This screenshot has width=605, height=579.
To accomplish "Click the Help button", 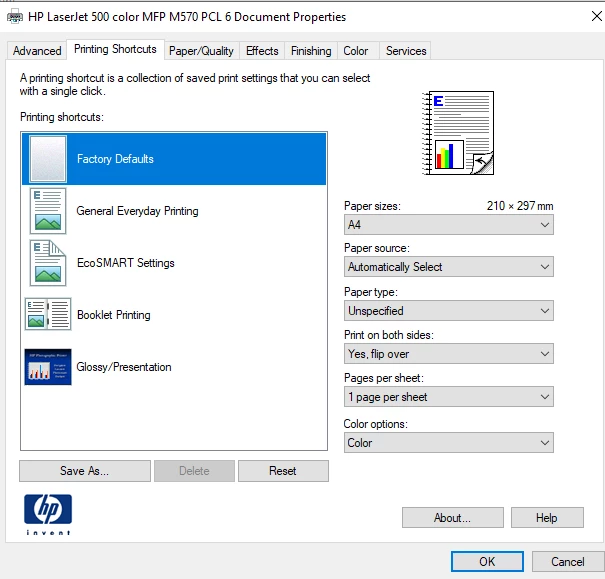I will tap(547, 517).
